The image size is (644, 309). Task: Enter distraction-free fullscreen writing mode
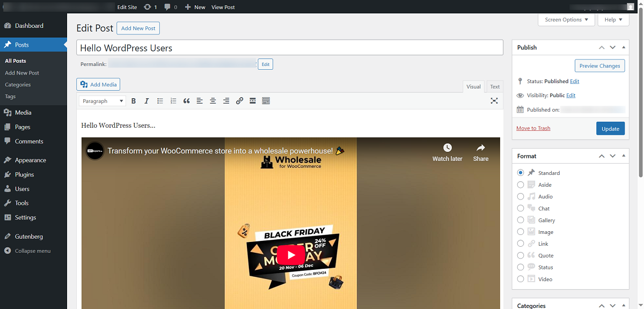click(x=494, y=100)
